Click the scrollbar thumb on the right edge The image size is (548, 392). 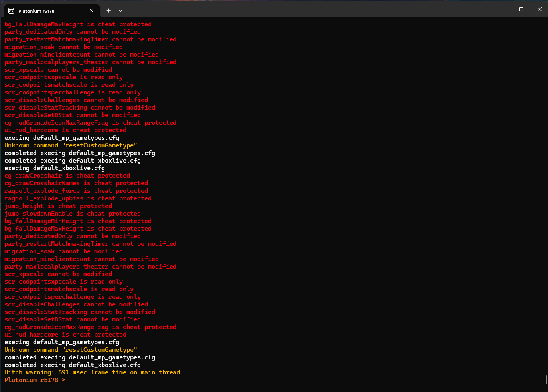click(x=546, y=379)
